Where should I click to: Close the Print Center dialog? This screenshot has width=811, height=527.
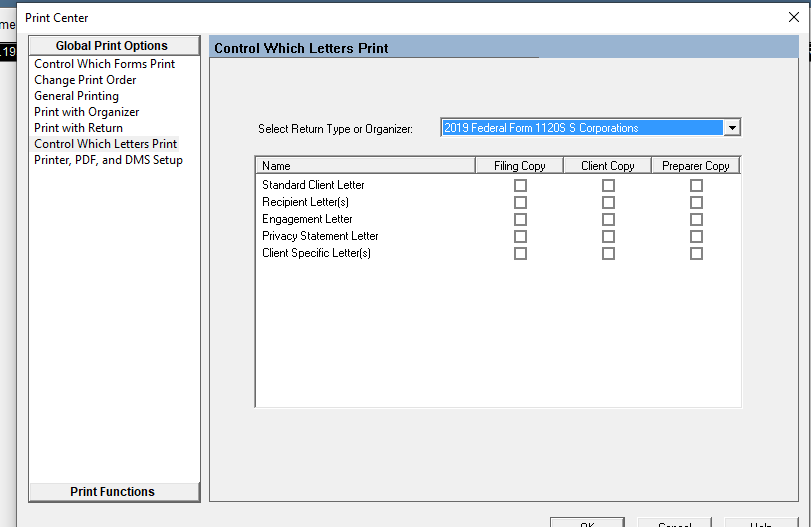(x=794, y=16)
